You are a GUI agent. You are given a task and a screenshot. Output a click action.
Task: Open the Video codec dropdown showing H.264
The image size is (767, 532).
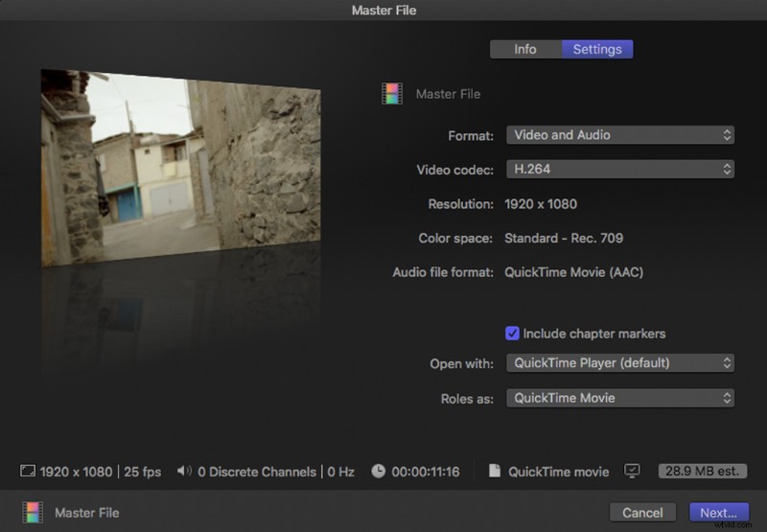620,169
